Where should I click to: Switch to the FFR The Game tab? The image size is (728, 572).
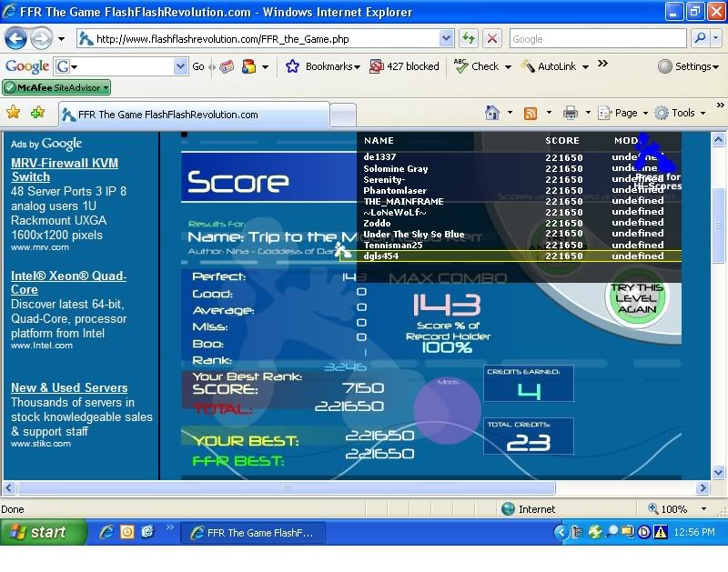tap(191, 115)
